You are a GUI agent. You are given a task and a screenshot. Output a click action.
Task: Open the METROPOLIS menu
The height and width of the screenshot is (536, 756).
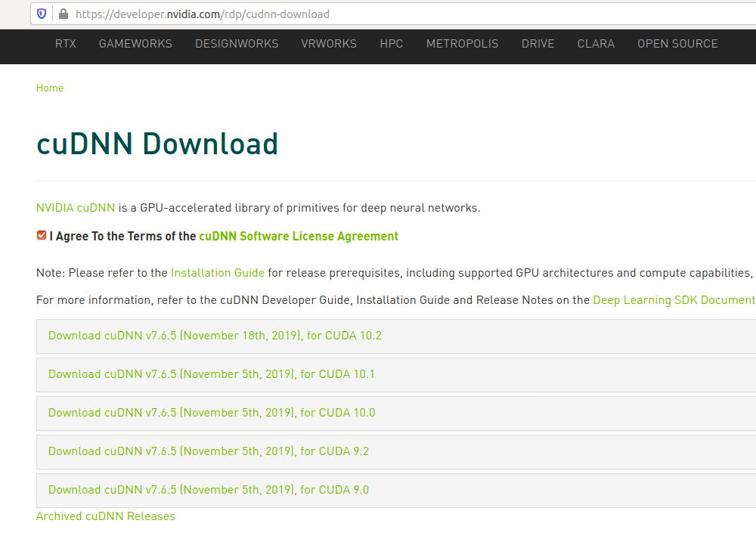click(x=462, y=44)
